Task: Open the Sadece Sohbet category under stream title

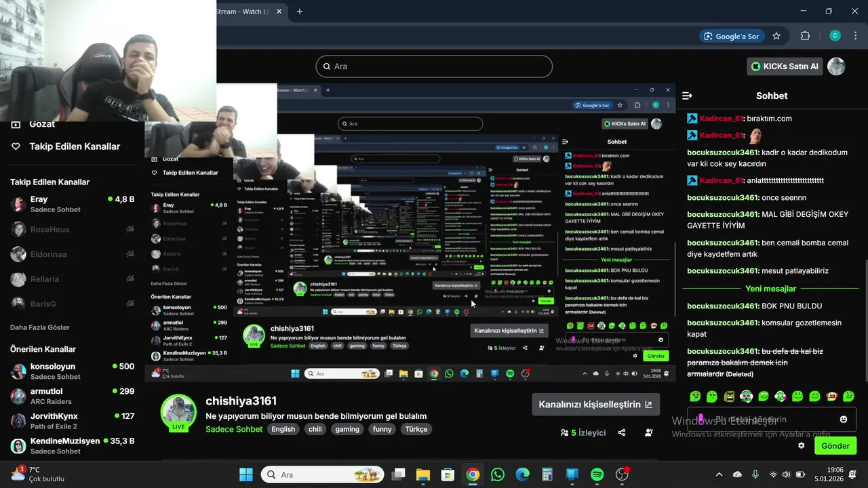Action: 234,429
